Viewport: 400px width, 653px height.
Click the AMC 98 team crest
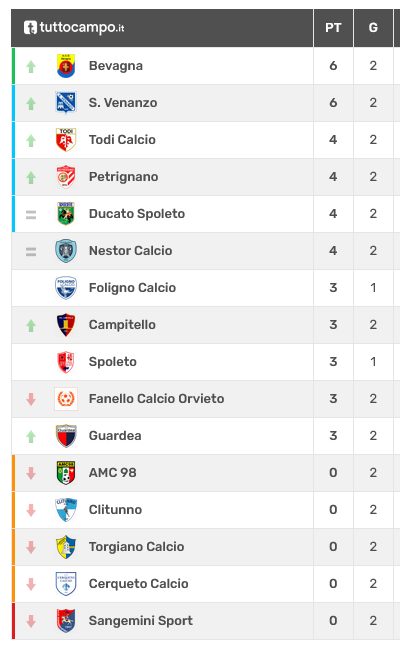(x=66, y=473)
